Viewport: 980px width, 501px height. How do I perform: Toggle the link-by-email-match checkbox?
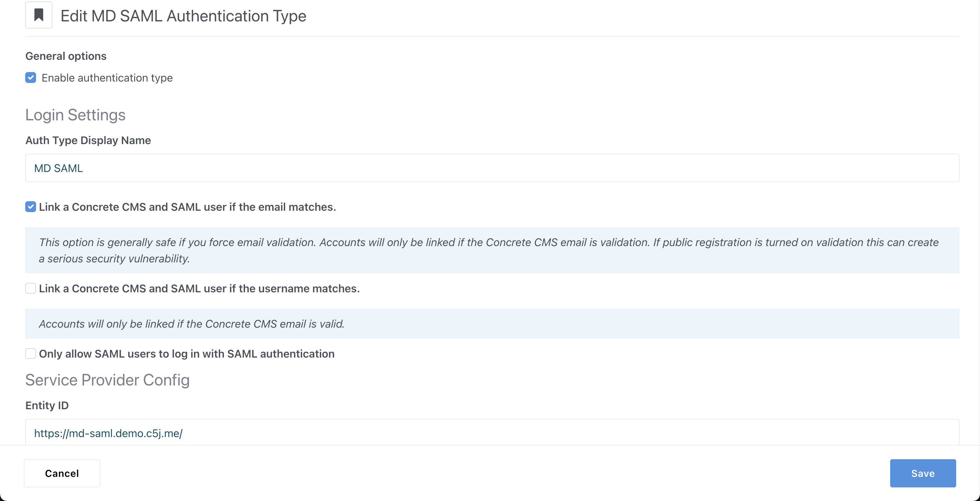click(x=31, y=207)
